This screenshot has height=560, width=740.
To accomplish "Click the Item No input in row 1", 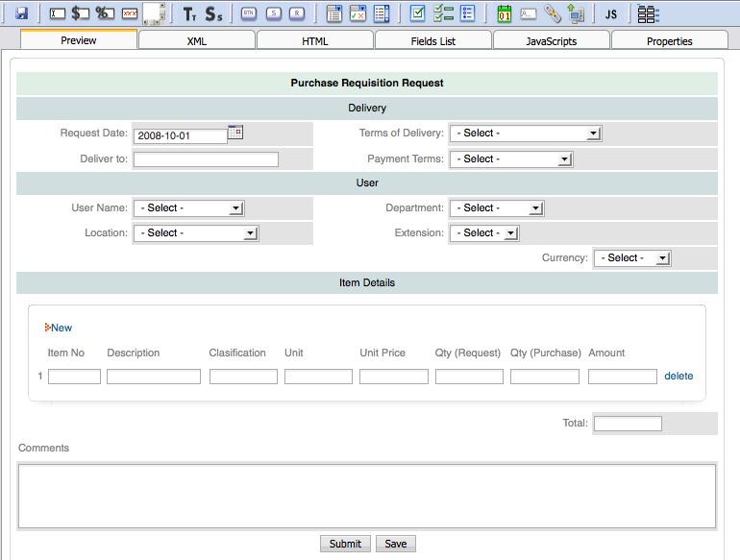I will click(74, 377).
